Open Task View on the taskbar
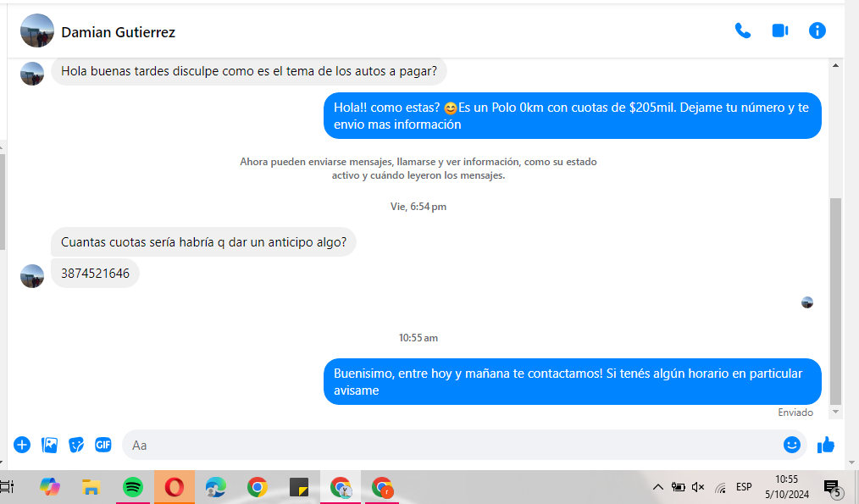Screen dimensions: 859x504 point(7,487)
